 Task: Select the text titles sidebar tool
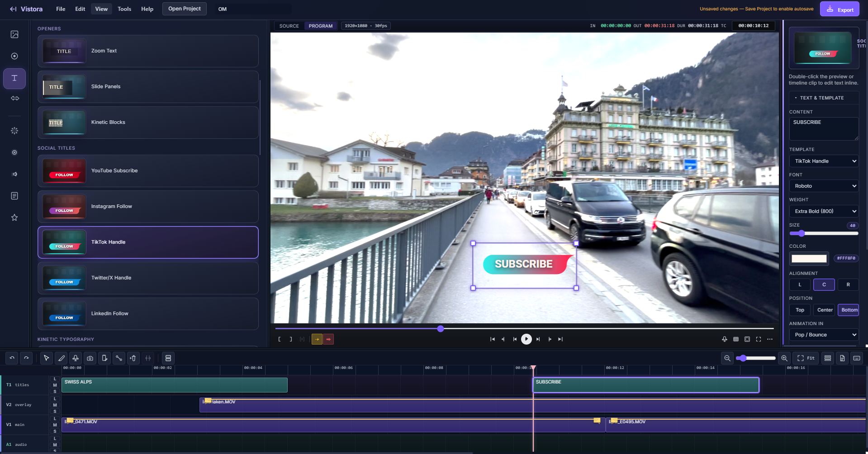pos(14,78)
